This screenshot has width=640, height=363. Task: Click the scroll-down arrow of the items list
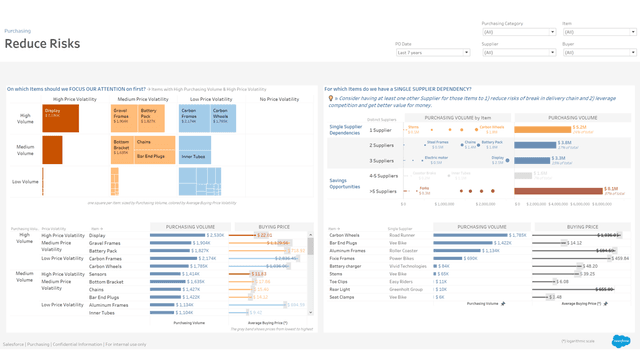311,312
